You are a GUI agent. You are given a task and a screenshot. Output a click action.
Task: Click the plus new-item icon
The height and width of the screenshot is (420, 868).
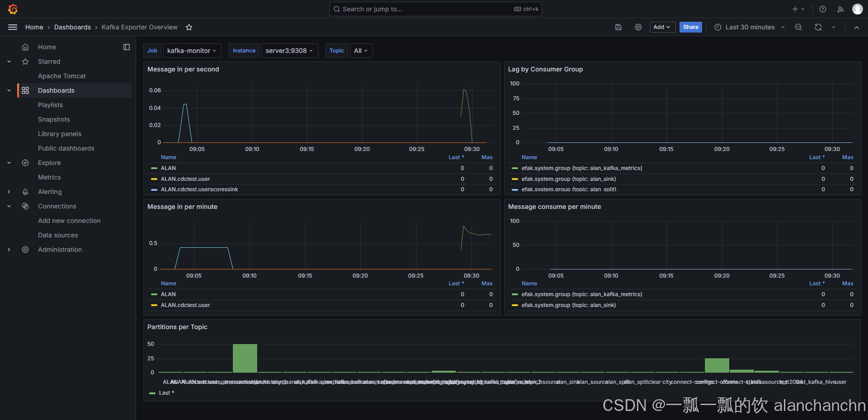click(x=795, y=9)
